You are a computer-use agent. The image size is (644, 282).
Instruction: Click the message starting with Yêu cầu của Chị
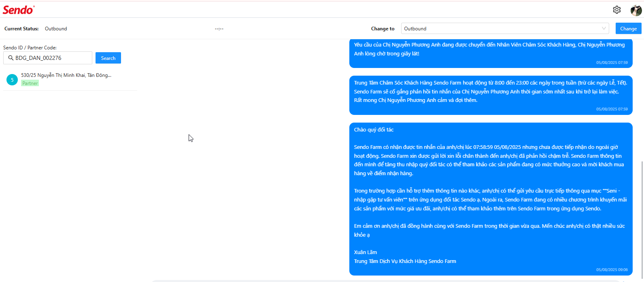click(491, 53)
